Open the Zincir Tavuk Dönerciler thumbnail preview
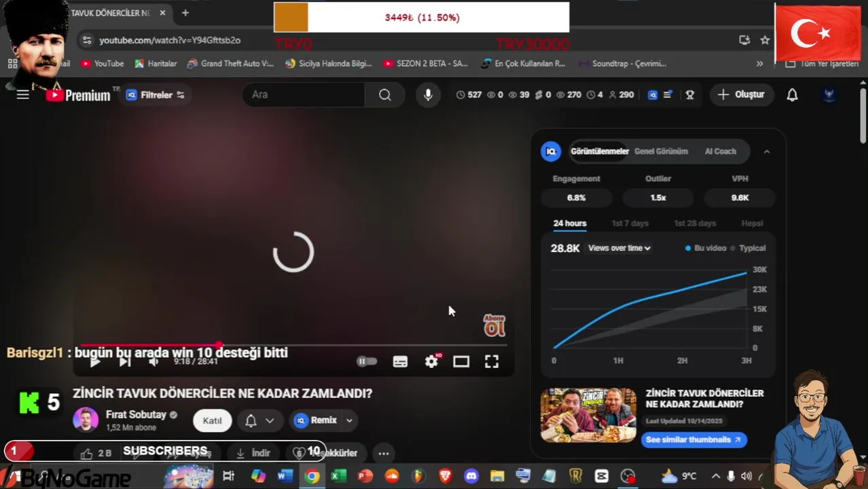 [x=588, y=416]
